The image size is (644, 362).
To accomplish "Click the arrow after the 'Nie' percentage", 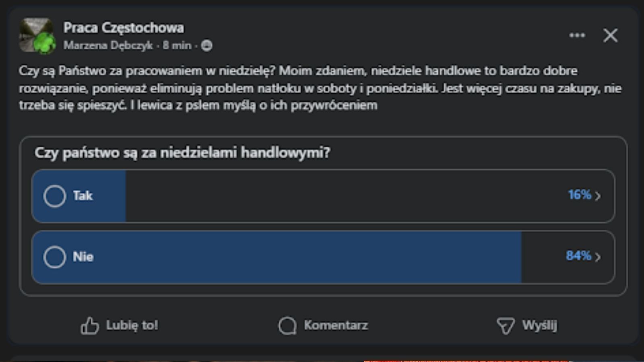I will [598, 257].
